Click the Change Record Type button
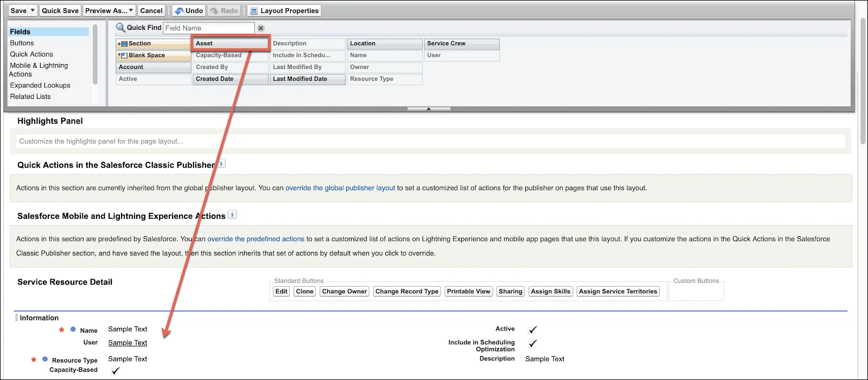This screenshot has width=868, height=380. 407,292
